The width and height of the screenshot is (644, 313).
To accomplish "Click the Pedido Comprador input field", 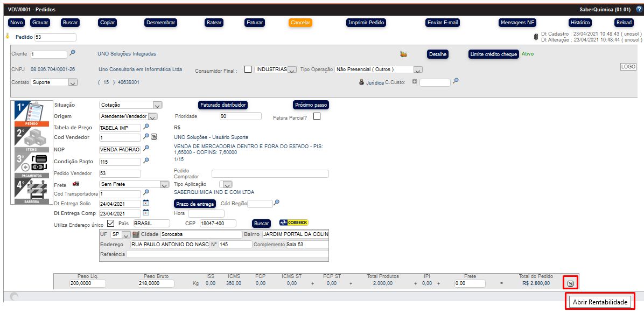I will pyautogui.click(x=270, y=173).
